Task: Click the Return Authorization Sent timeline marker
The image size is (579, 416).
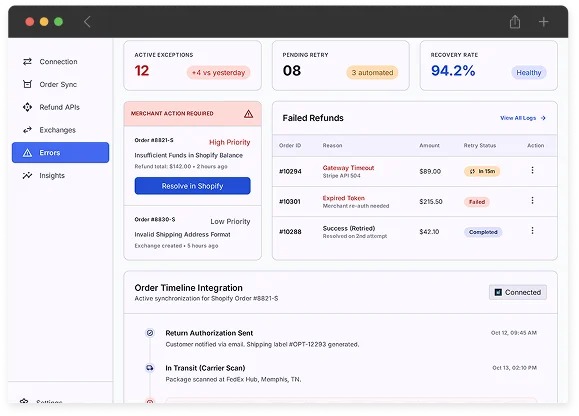Action: click(150, 333)
